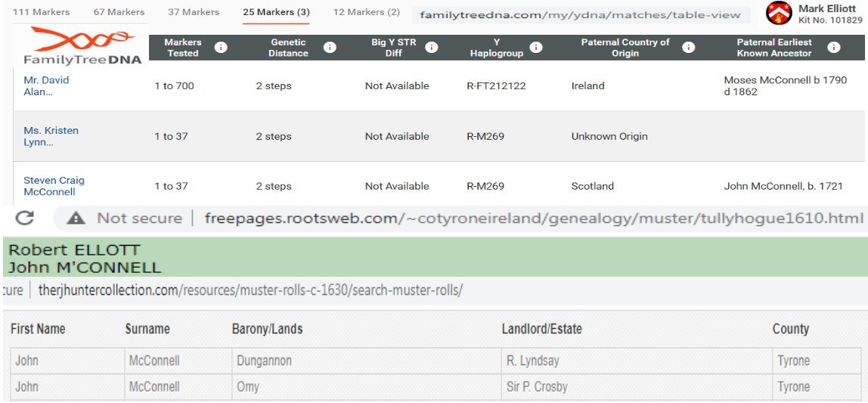
Task: Open match Mr. David Alan... link
Action: coord(46,86)
